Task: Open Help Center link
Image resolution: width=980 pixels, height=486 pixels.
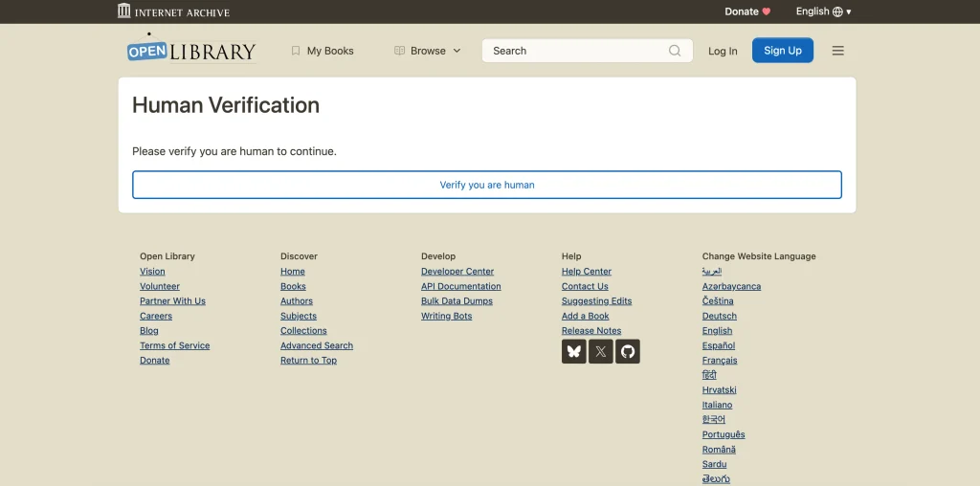Action: pos(587,271)
